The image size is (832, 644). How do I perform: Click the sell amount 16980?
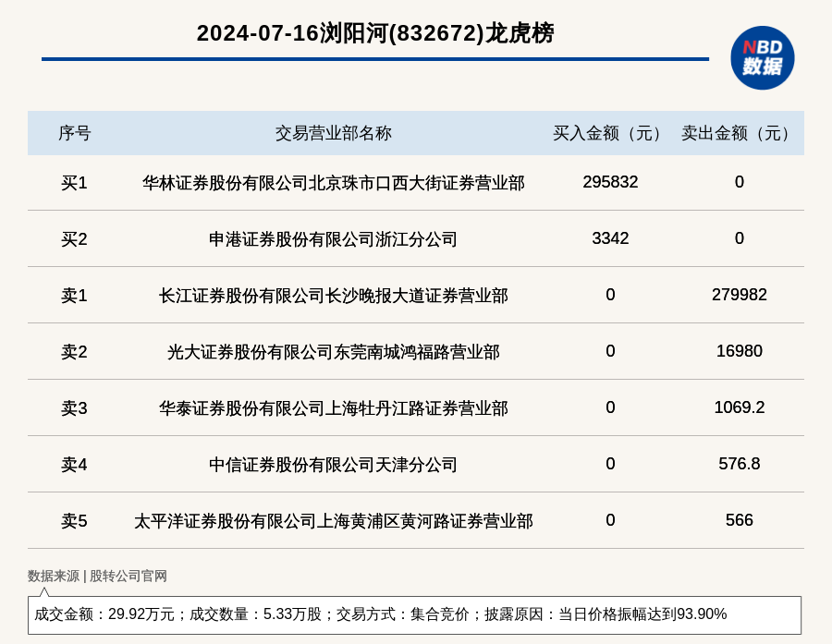tap(740, 351)
